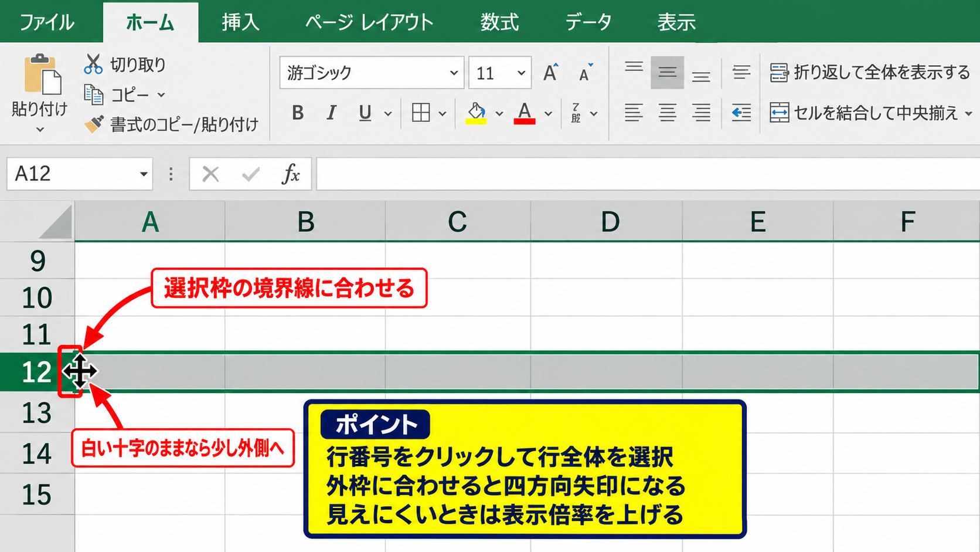Expand the Copy dropdown arrow

point(161,94)
